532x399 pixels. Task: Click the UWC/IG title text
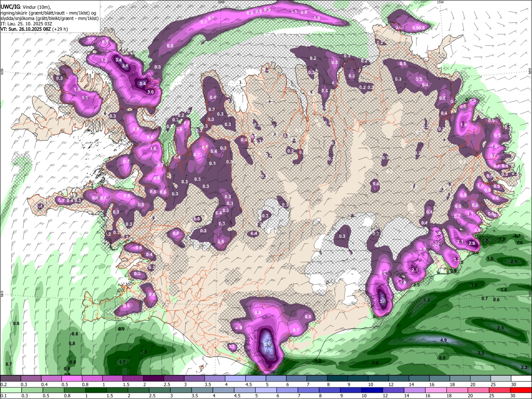tap(10, 7)
